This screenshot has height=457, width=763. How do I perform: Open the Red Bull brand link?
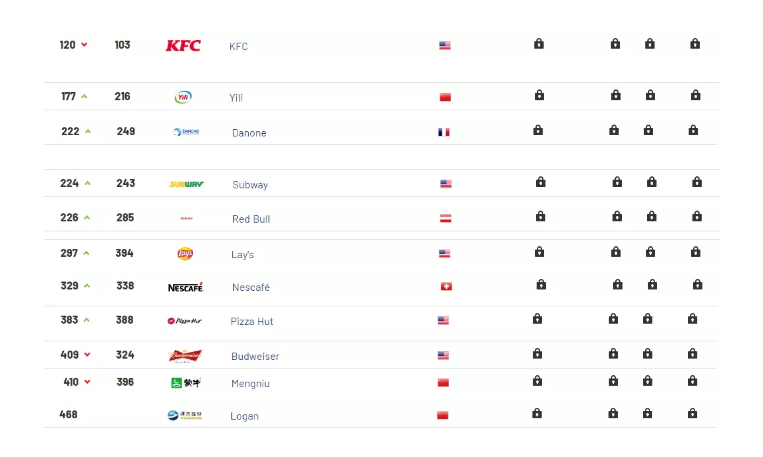pyautogui.click(x=251, y=219)
